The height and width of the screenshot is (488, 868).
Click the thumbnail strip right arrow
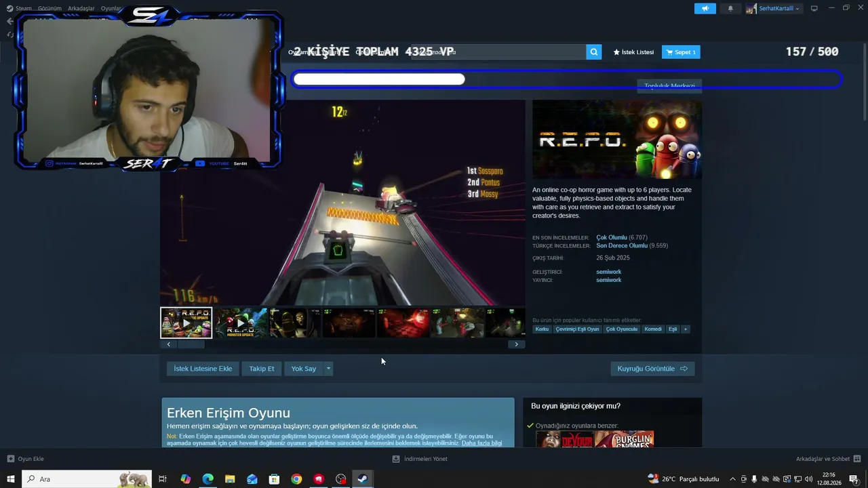click(x=516, y=344)
